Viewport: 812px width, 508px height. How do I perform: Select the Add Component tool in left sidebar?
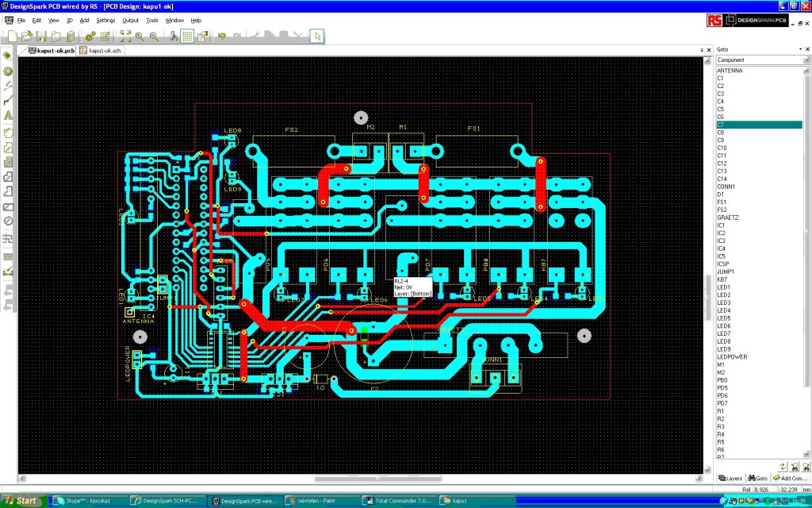(8, 56)
